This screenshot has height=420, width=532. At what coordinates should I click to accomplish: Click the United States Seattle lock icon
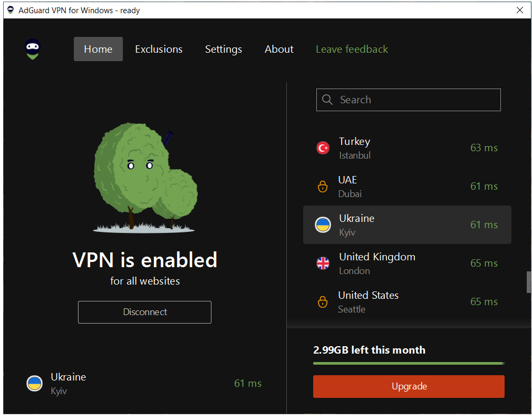[x=322, y=302]
